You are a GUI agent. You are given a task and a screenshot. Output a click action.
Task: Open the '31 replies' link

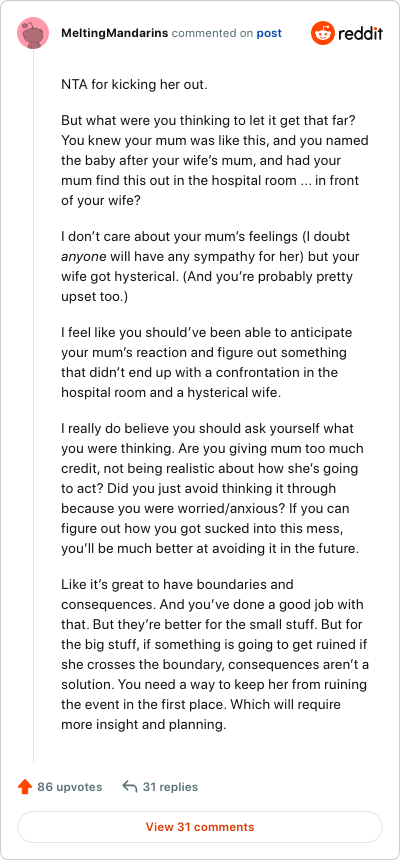[x=170, y=787]
